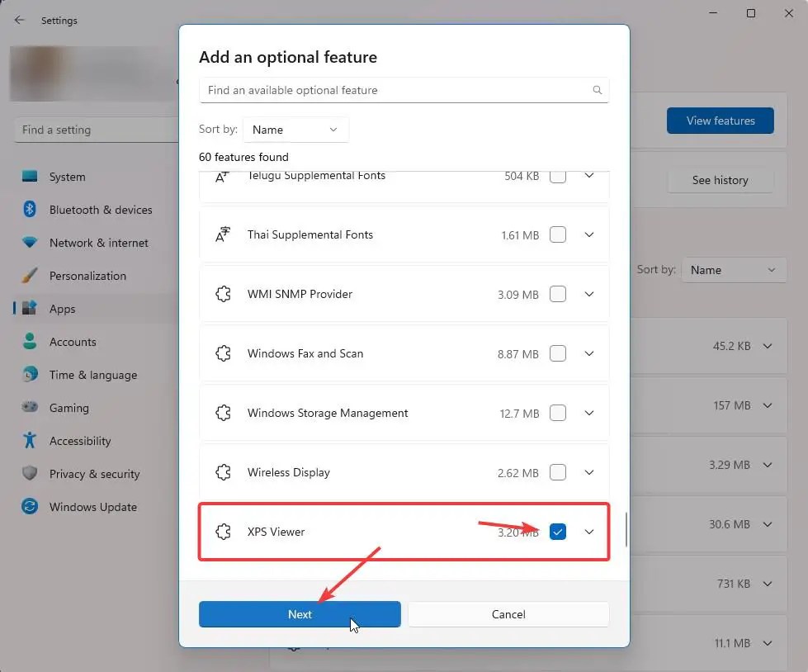The width and height of the screenshot is (808, 672).
Task: Uncheck the XPS Viewer checkbox
Action: pos(558,532)
